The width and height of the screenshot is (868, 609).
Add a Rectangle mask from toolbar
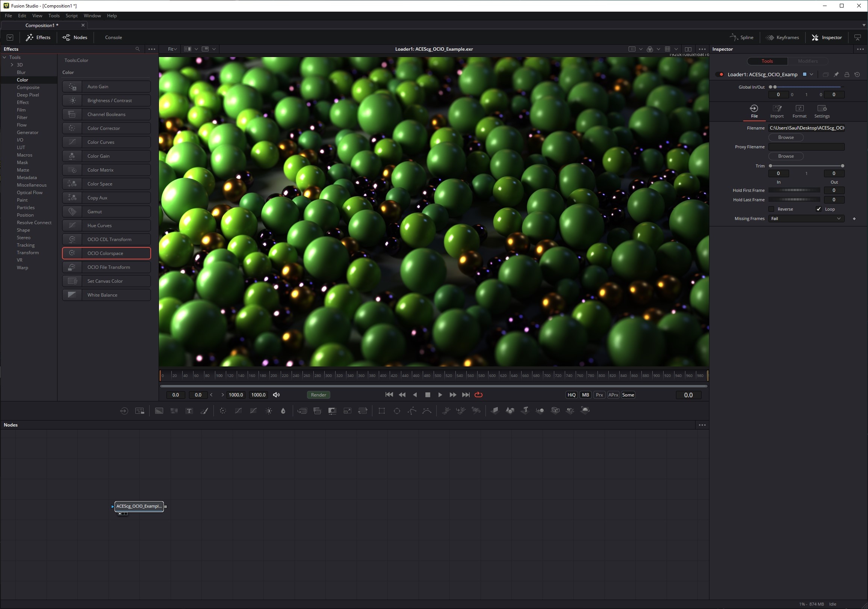(381, 411)
